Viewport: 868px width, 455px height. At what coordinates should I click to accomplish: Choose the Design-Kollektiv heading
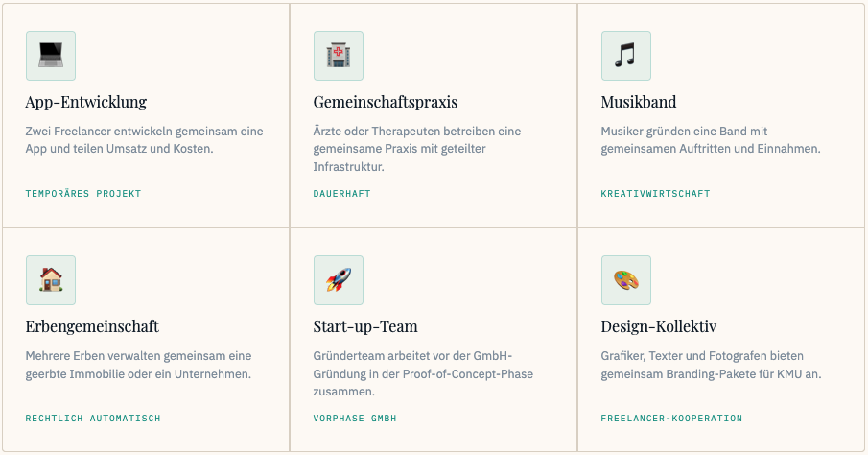click(x=659, y=326)
